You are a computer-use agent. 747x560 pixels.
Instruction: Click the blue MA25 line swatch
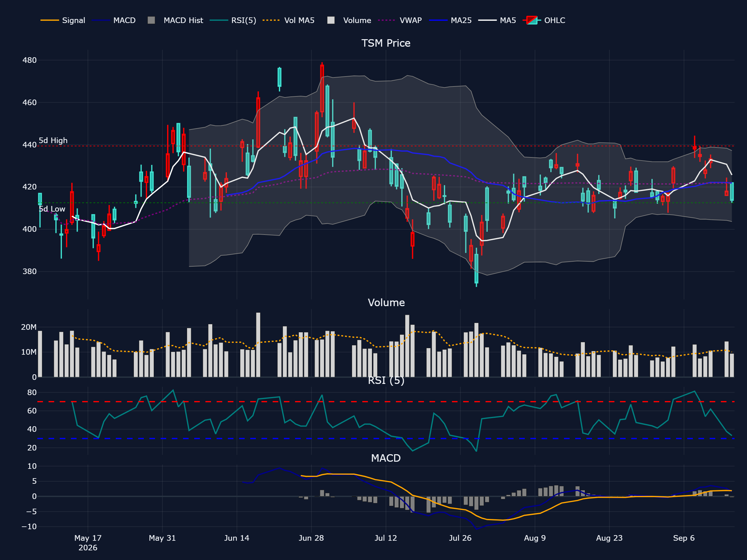coord(438,20)
